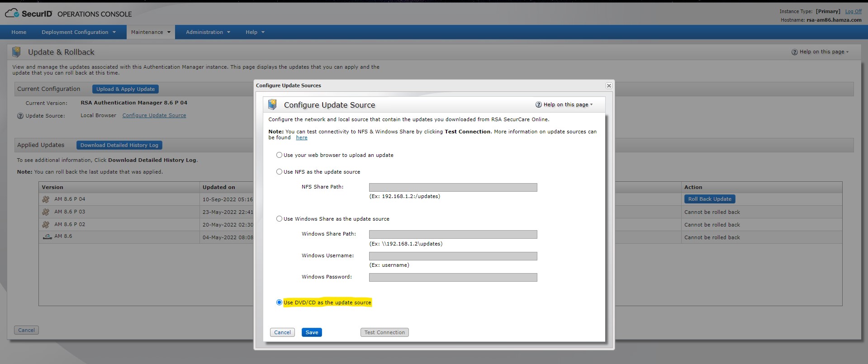Expand the Administration menu
The width and height of the screenshot is (868, 364).
[x=208, y=32]
